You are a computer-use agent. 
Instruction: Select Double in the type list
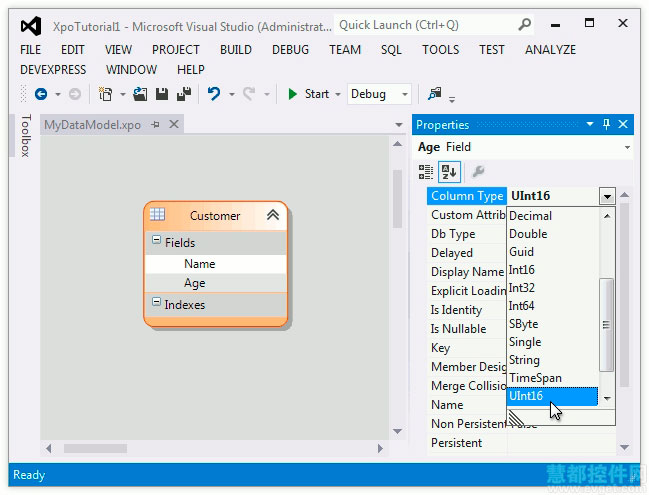(x=553, y=234)
